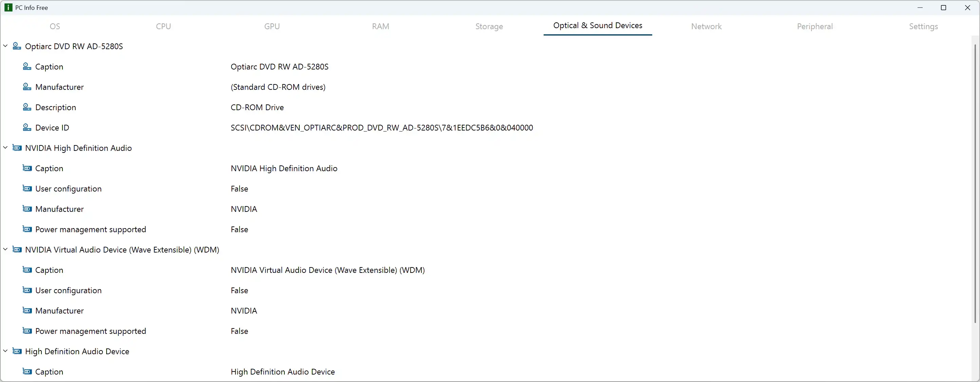Viewport: 980px width, 382px height.
Task: Click the PC Info Free app icon in title bar
Action: [8, 7]
